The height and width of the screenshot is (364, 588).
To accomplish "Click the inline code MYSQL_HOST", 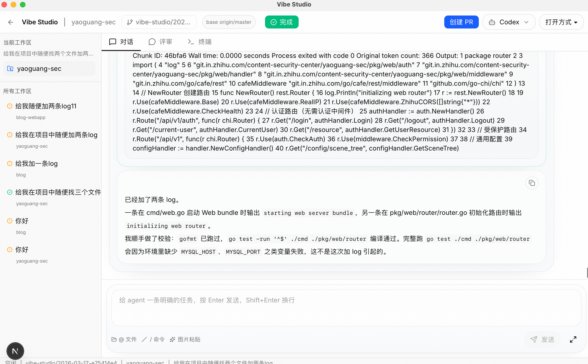I will (x=198, y=252).
